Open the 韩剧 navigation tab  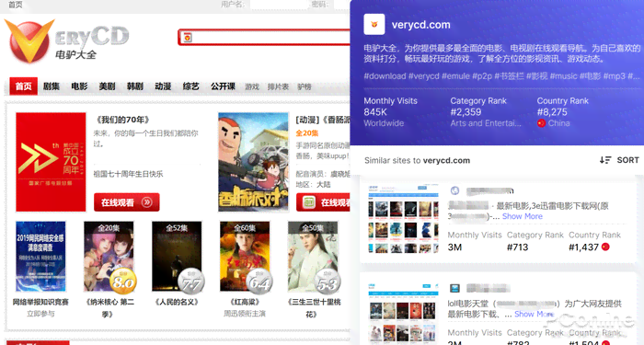[x=135, y=86]
